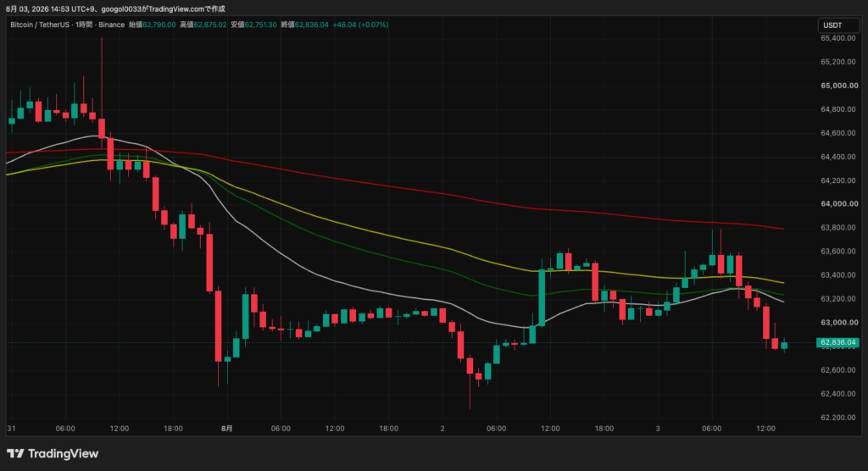Click the TradingView logo icon

pyautogui.click(x=15, y=454)
